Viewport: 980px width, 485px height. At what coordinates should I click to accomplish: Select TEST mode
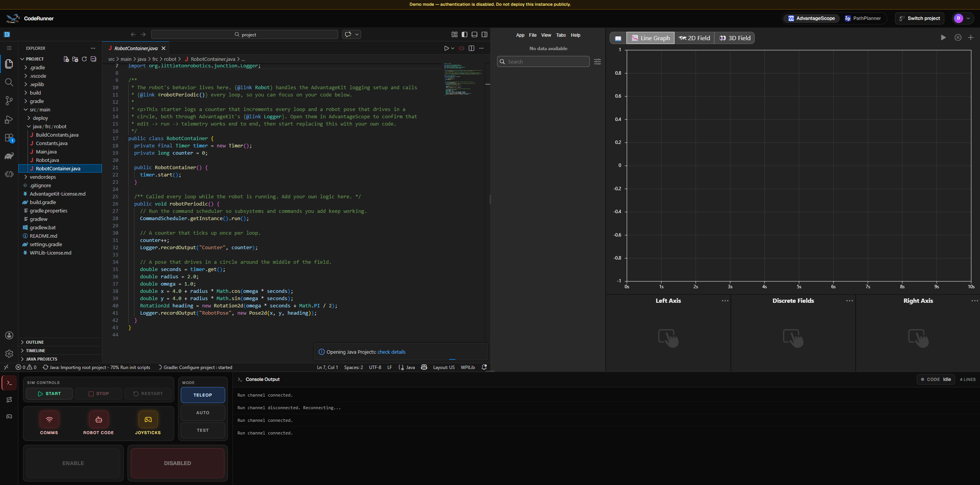coord(203,430)
